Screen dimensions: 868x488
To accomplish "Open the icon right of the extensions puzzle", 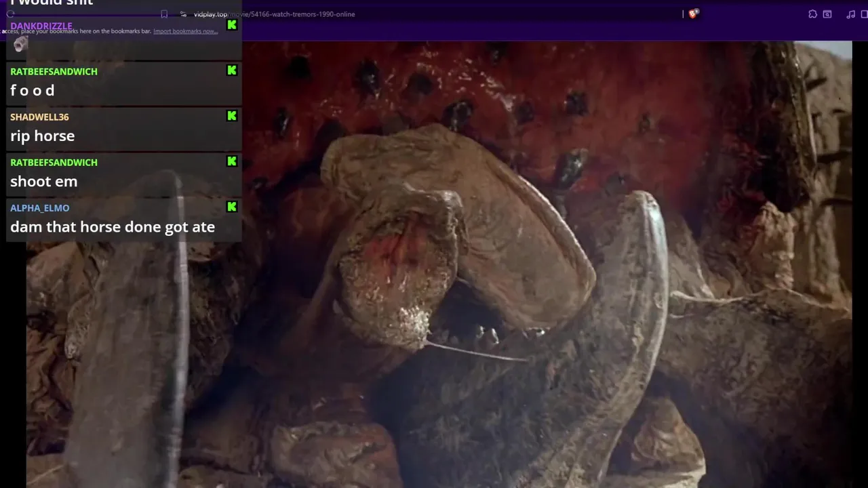I will [827, 14].
